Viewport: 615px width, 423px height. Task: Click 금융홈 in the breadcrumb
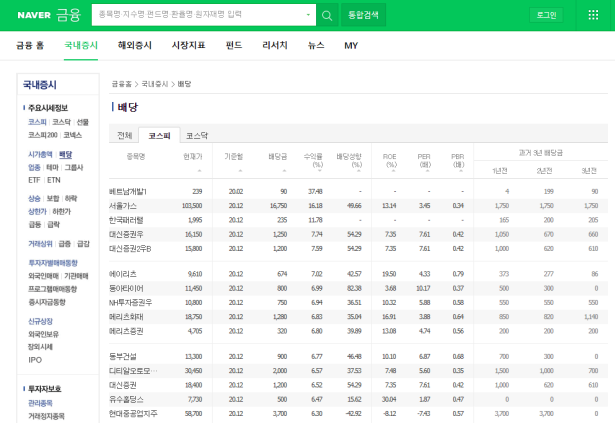point(122,84)
